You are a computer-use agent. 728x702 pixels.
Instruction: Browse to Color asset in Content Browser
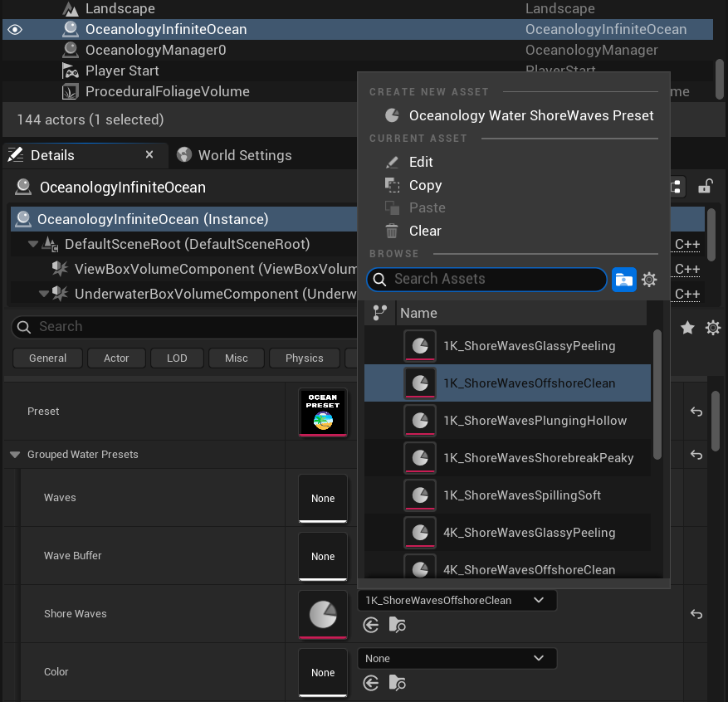[x=398, y=684]
